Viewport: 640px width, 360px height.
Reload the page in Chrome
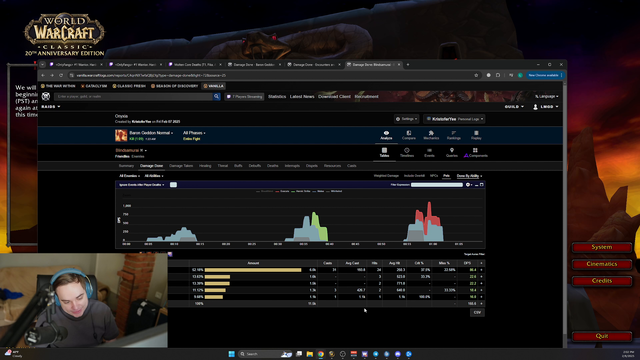pos(61,76)
